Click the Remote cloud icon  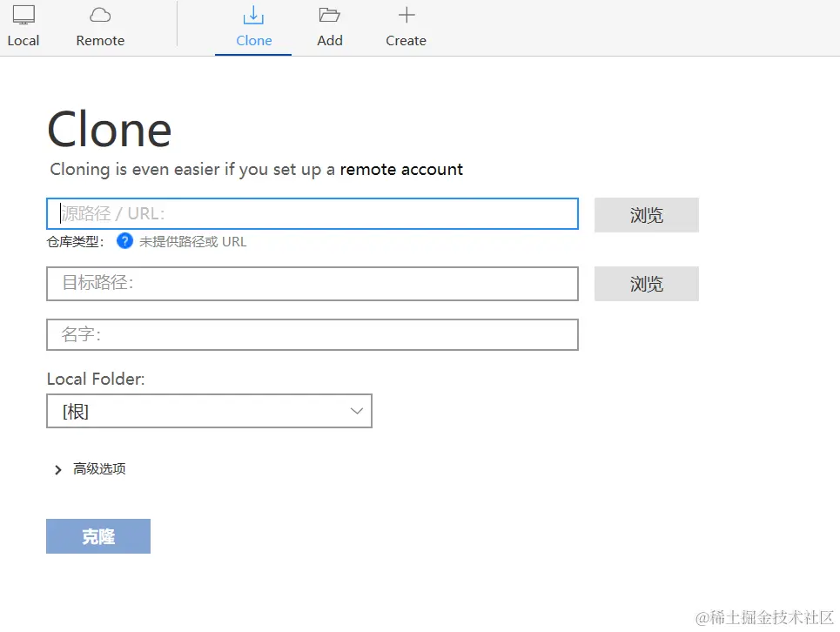coord(100,15)
